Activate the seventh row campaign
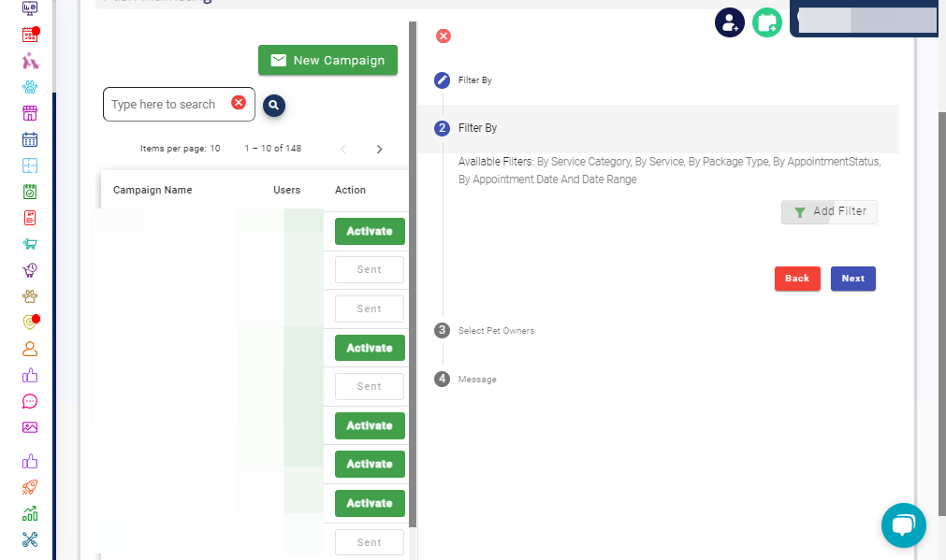Viewport: 946px width, 560px height. [x=370, y=464]
